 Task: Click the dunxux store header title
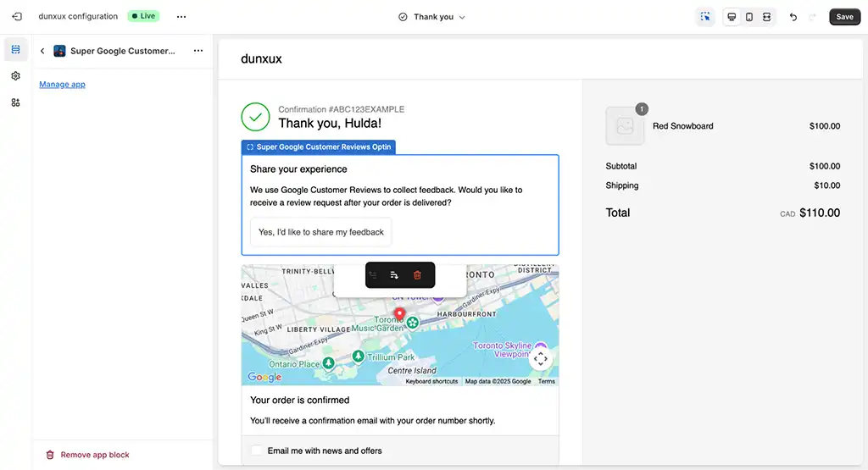[x=261, y=58]
